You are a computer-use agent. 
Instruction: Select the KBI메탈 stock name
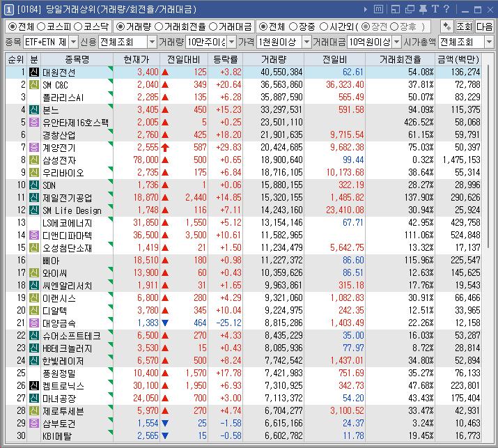coord(57,436)
